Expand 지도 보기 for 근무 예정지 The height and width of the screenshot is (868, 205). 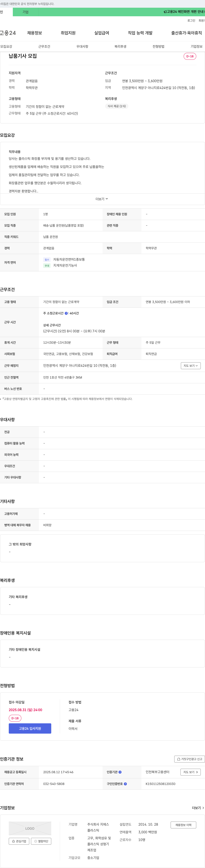(190, 366)
